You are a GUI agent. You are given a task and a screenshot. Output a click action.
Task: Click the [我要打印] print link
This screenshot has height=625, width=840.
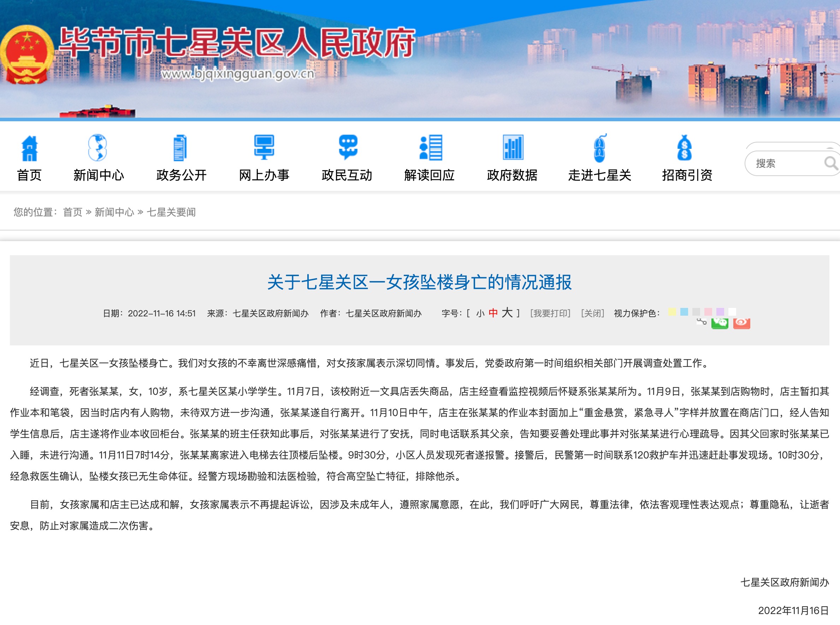(x=550, y=313)
